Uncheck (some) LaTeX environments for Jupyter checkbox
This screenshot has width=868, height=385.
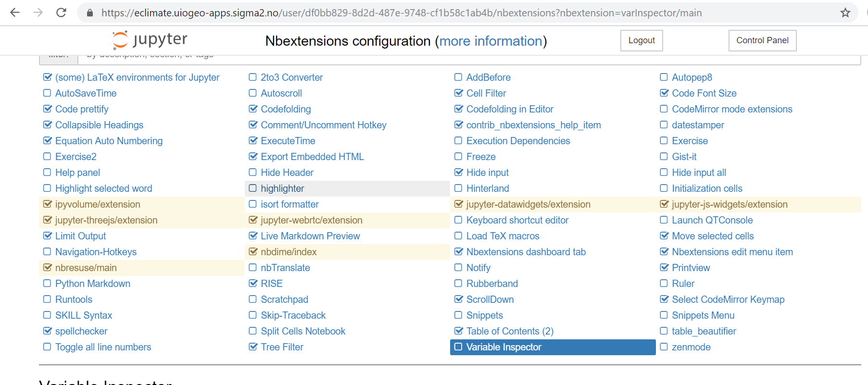tap(47, 77)
